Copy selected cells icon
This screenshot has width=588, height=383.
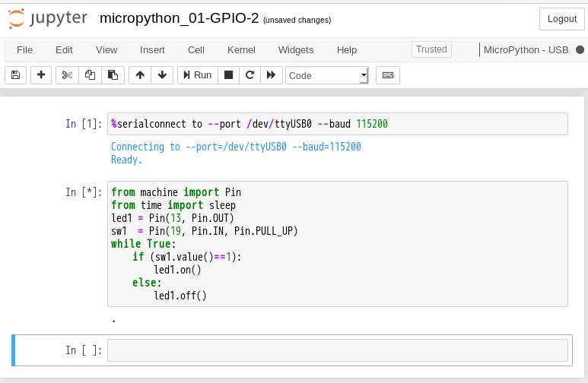coord(90,75)
